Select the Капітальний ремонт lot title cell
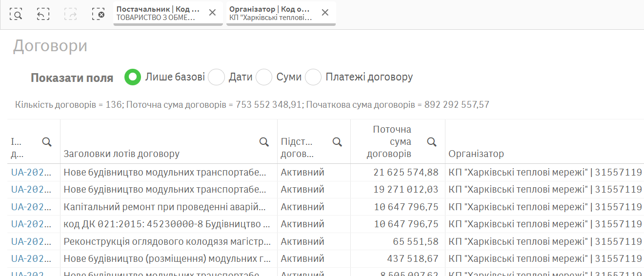644x276 pixels. 168,207
